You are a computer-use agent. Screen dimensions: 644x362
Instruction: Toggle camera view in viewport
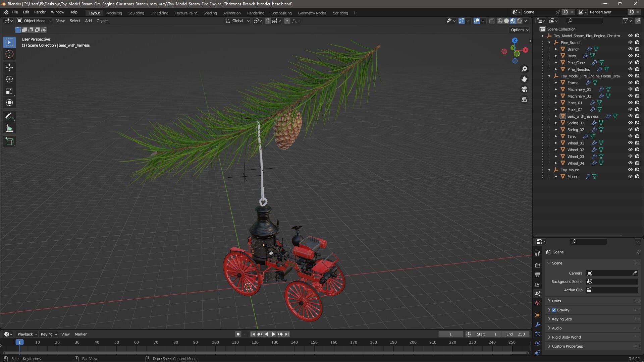[524, 89]
